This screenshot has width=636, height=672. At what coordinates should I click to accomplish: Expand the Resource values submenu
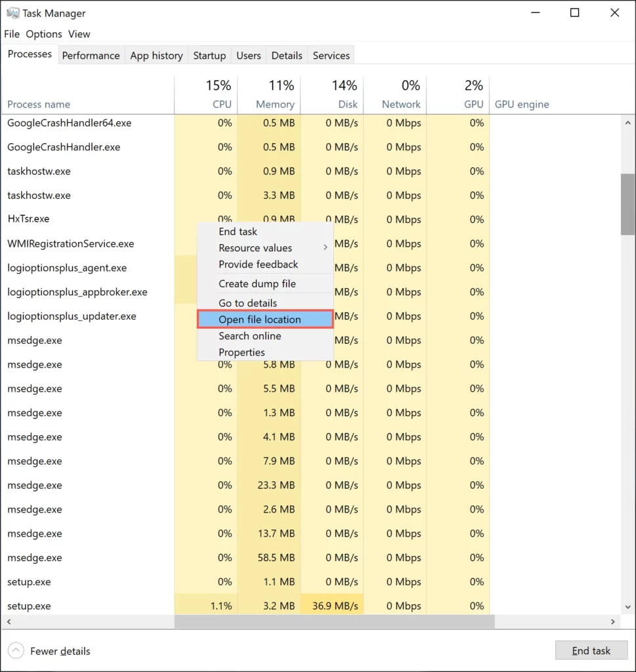255,248
